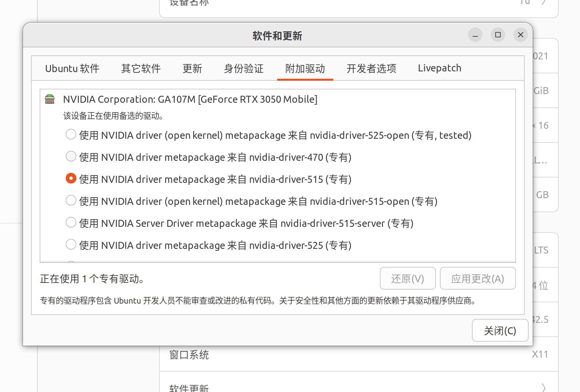The width and height of the screenshot is (580, 392).
Task: Open the Livepatch tab
Action: 440,68
